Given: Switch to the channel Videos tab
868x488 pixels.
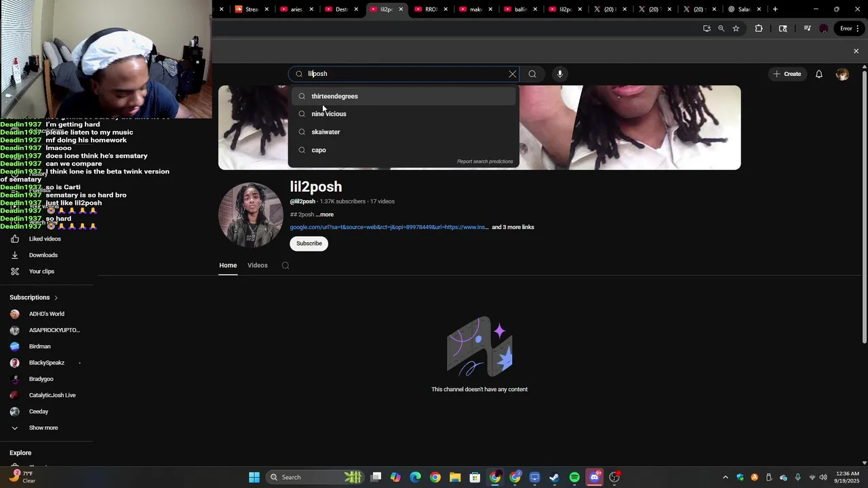Looking at the screenshot, I should click(258, 266).
